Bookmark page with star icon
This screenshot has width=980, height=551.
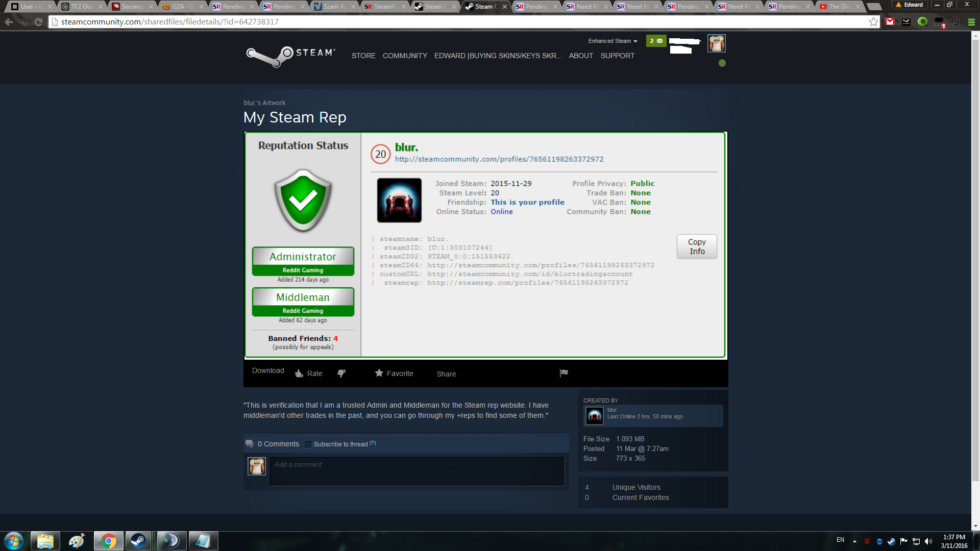(x=873, y=22)
